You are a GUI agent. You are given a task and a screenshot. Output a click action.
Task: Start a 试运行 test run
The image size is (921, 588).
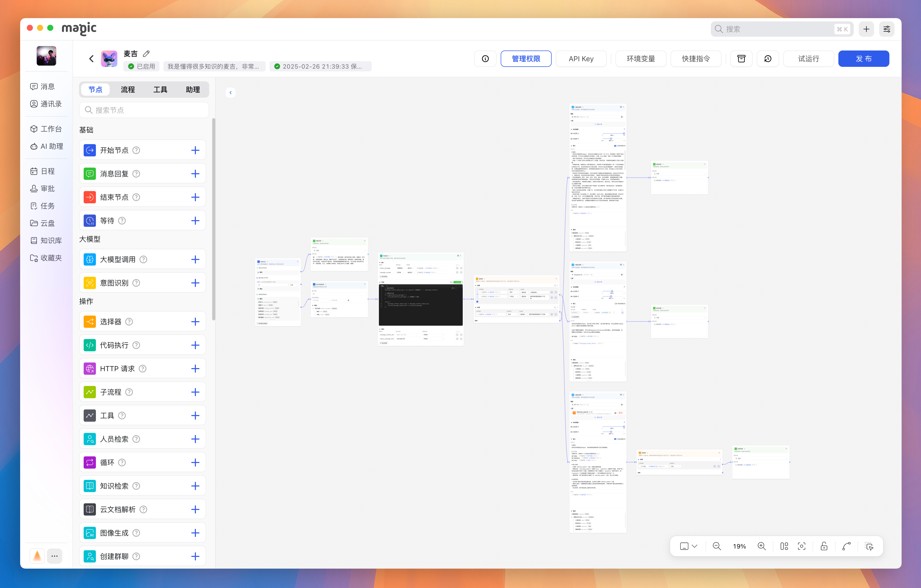pyautogui.click(x=809, y=58)
